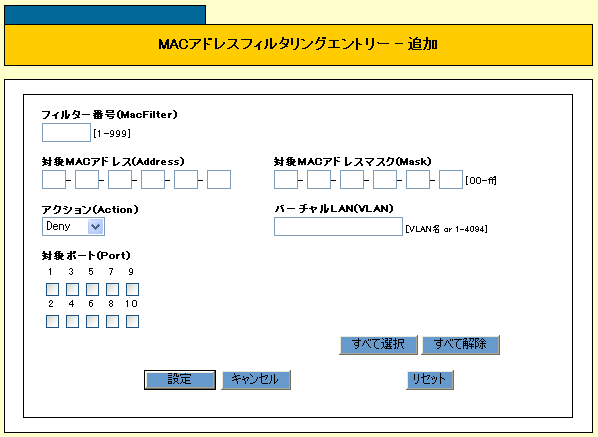Check the port 1 checkbox

tap(52, 289)
